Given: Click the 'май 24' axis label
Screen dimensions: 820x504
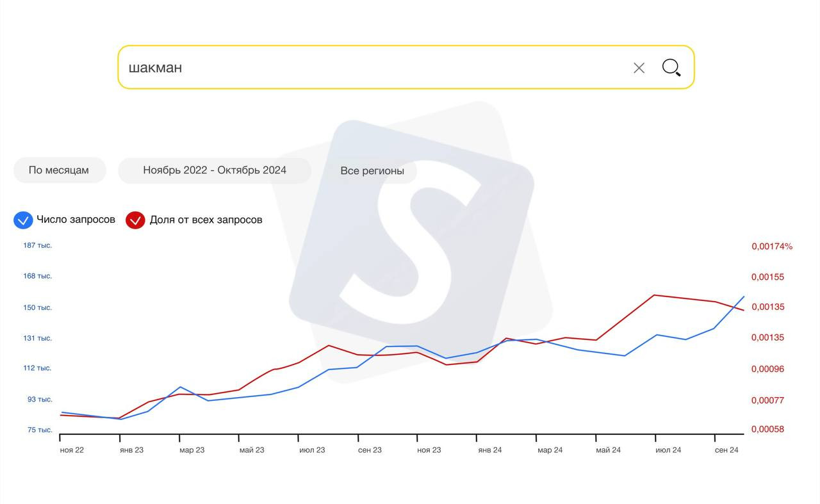Looking at the screenshot, I should click(608, 450).
